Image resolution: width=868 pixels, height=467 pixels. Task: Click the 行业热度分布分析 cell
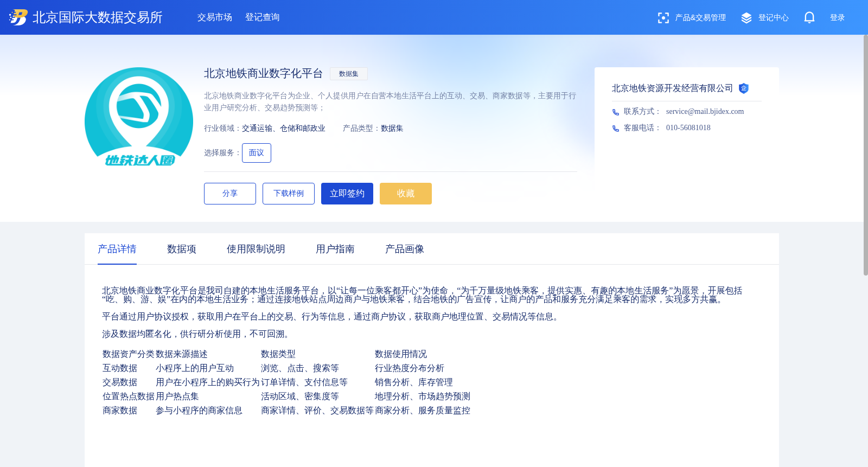[x=410, y=368]
